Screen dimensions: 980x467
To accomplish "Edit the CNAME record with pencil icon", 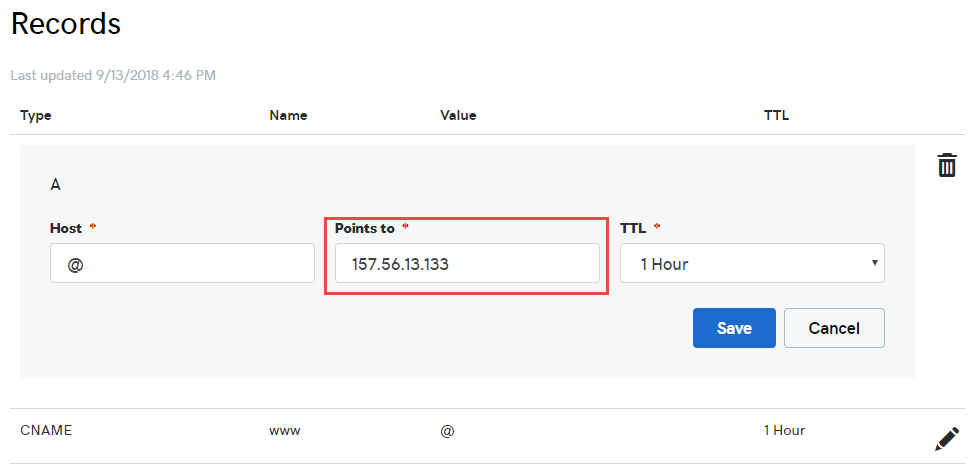I will (x=946, y=438).
